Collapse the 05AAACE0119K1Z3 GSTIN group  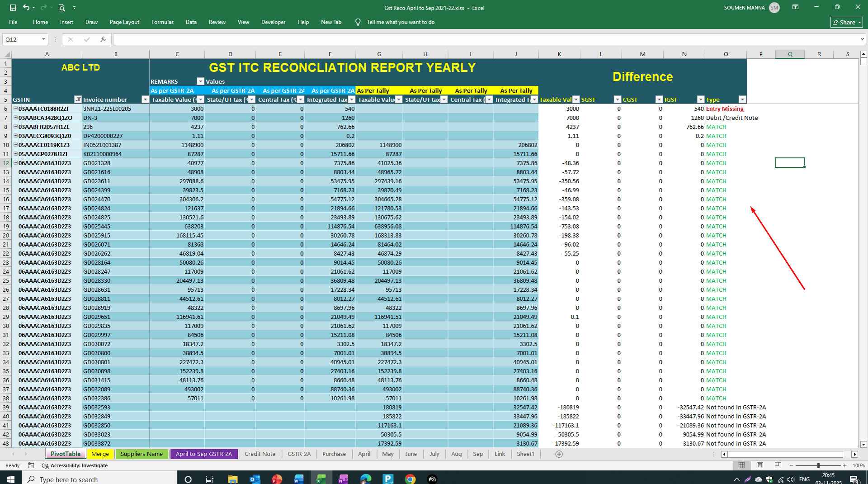pyautogui.click(x=15, y=145)
